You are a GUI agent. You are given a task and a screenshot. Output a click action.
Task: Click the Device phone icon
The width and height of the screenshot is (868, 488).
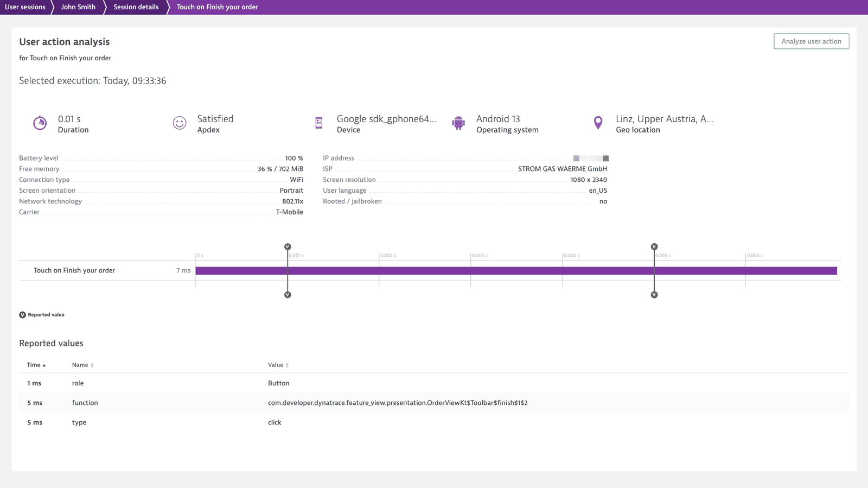tap(319, 123)
